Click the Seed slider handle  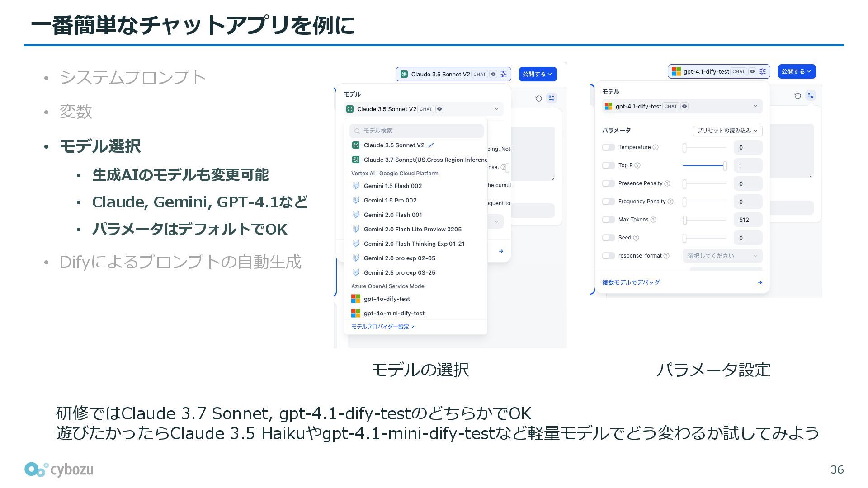[684, 238]
